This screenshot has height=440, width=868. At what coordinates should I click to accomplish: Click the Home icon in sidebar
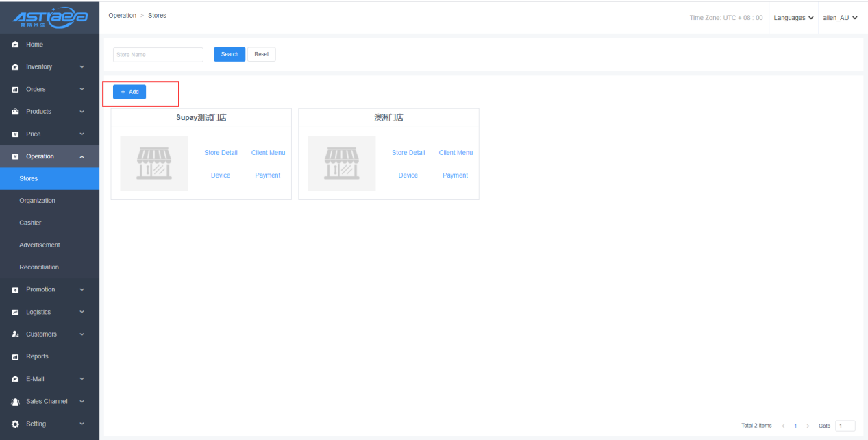14,45
